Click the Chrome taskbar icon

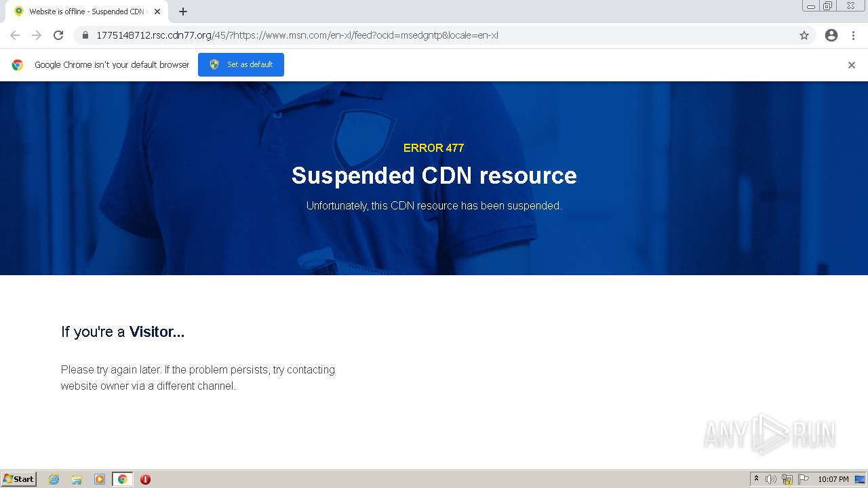(122, 479)
